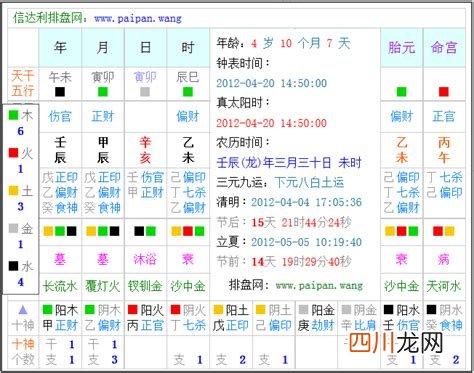Click 伤官 above 壬辰 in 年 column
This screenshot has width=474, height=373.
pyautogui.click(x=60, y=116)
